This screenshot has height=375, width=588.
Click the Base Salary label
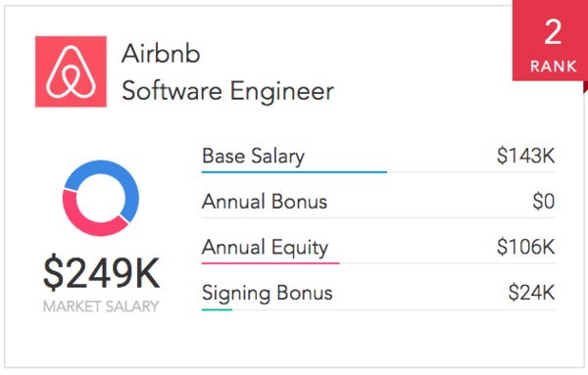point(253,157)
